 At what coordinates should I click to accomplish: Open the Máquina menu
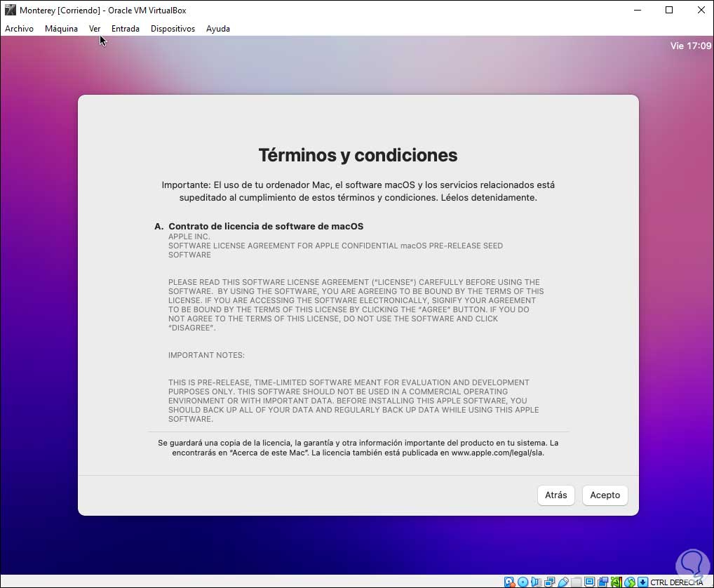click(x=61, y=29)
